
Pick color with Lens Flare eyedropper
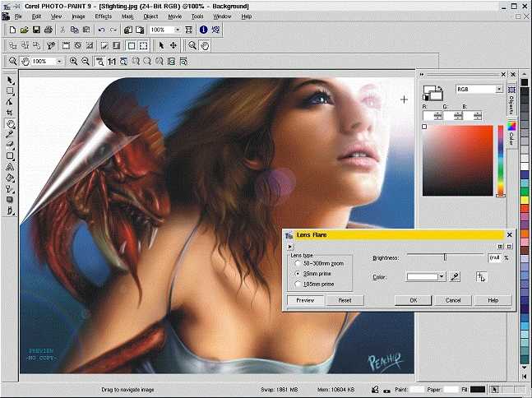(x=454, y=277)
